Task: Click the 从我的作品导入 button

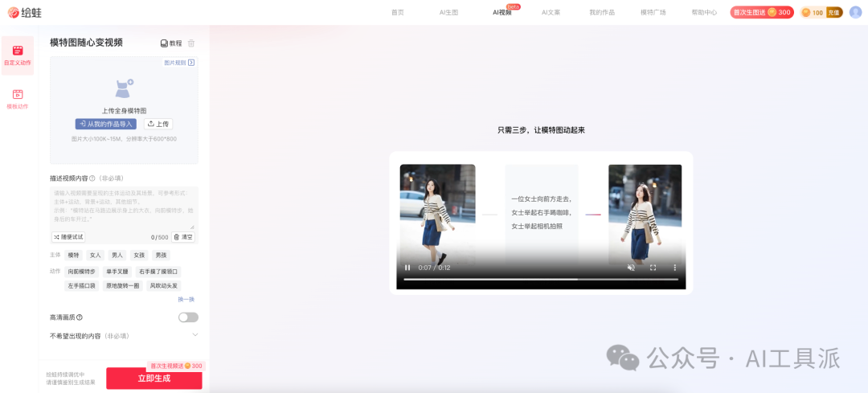Action: click(x=106, y=124)
